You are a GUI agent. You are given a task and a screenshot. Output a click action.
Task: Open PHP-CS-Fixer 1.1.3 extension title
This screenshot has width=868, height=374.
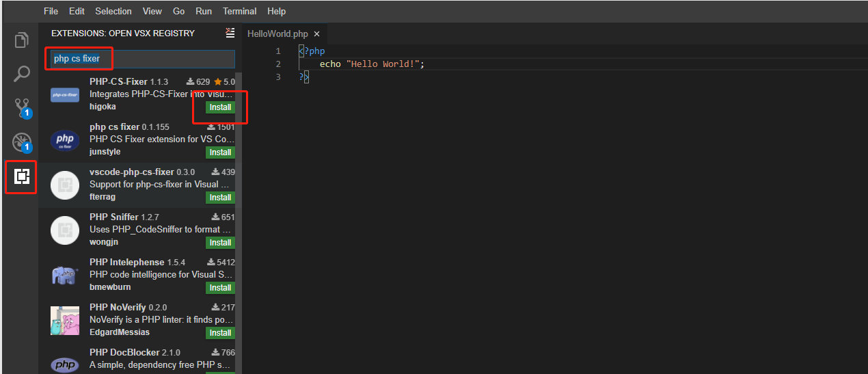[118, 81]
